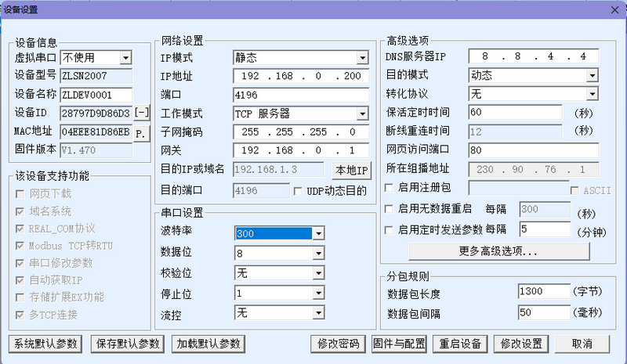
Task: Click the 设备ID field
Action: click(x=96, y=114)
